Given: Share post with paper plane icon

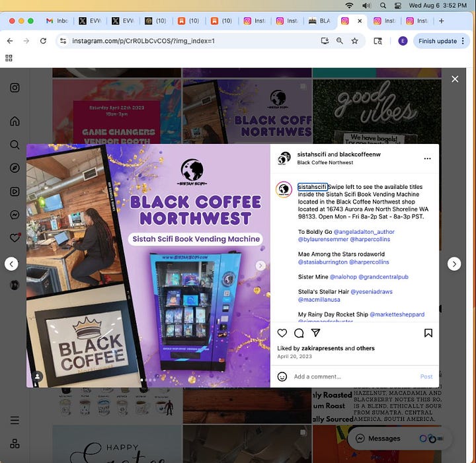Looking at the screenshot, I should pos(316,333).
